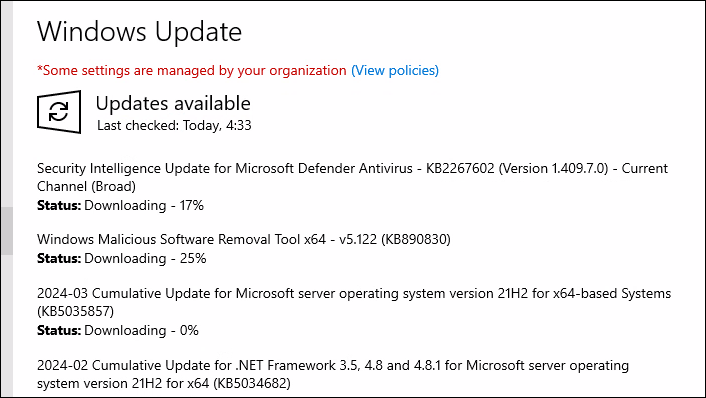Click the red organization-managed settings notice
Screen dimensions: 706x398
tap(191, 70)
